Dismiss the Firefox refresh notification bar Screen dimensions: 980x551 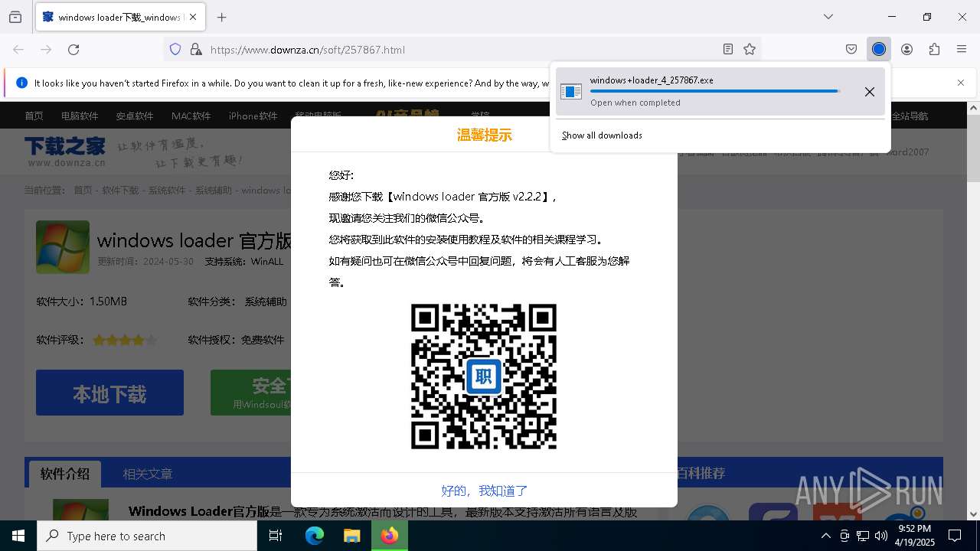[961, 83]
